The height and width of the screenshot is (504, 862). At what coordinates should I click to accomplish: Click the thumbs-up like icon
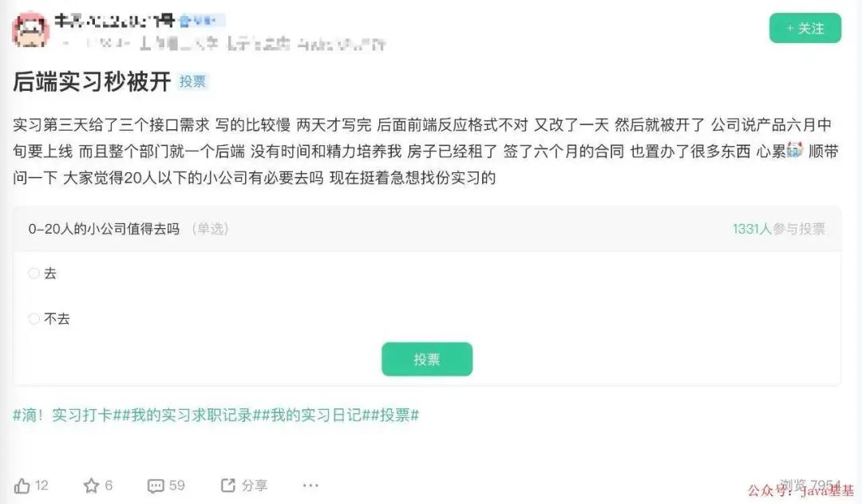(x=22, y=486)
